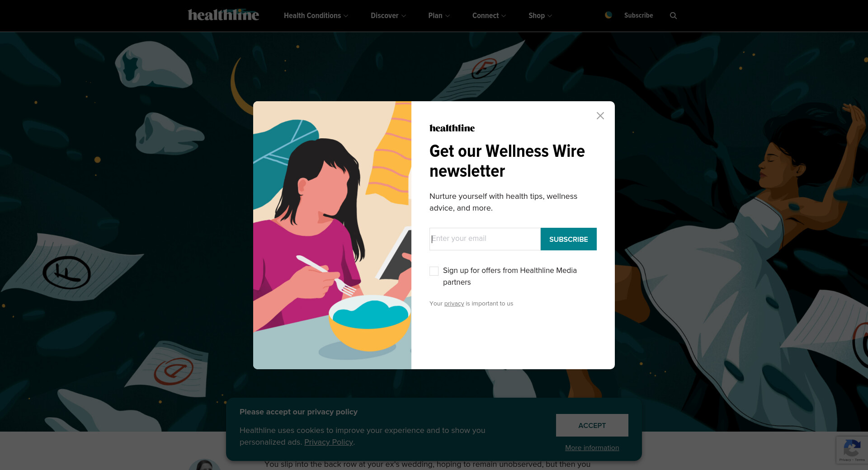Open the Shop menu

pos(540,15)
